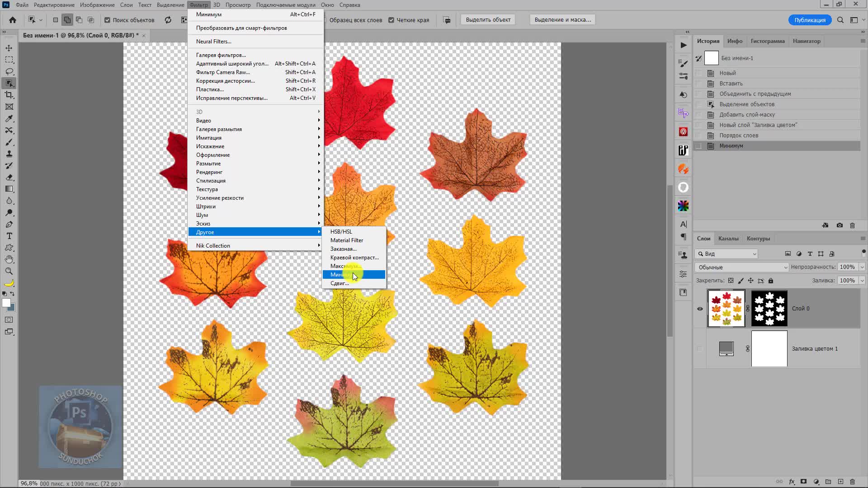This screenshot has height=488, width=868.
Task: Toggle visibility of Слой 0
Action: pyautogui.click(x=701, y=308)
